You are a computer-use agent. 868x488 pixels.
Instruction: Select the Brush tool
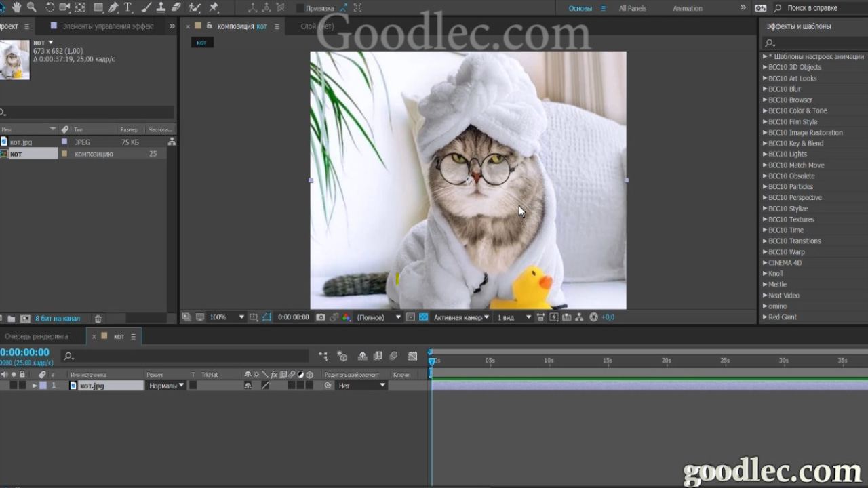(x=146, y=7)
